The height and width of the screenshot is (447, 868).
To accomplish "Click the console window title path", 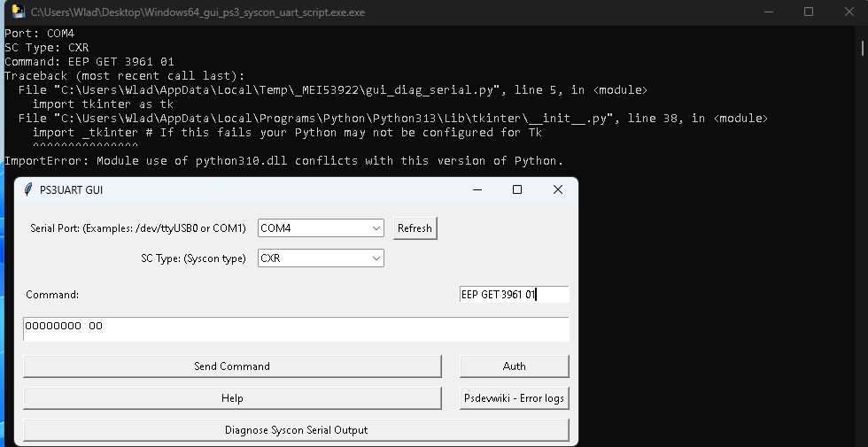I will click(198, 12).
